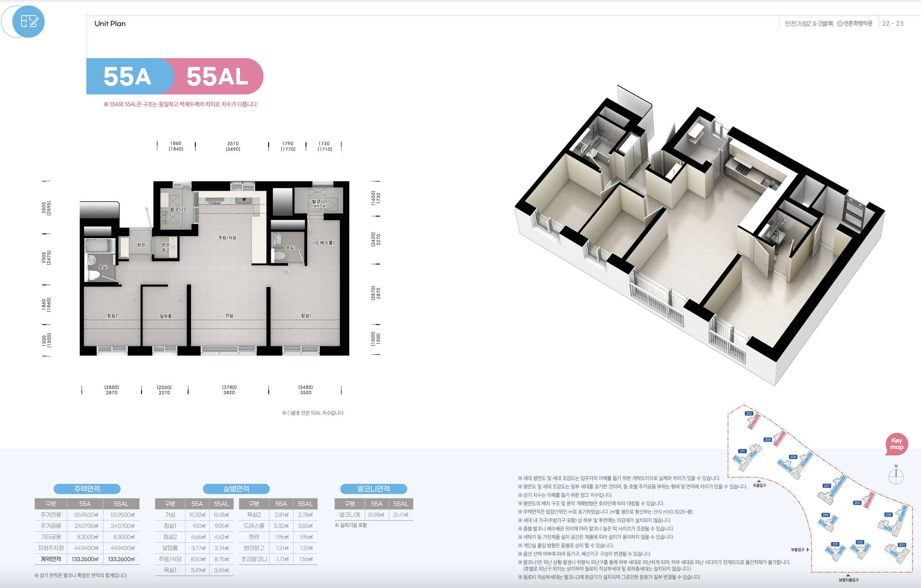
Task: Click the Unit Plan heading text
Action: click(x=110, y=24)
